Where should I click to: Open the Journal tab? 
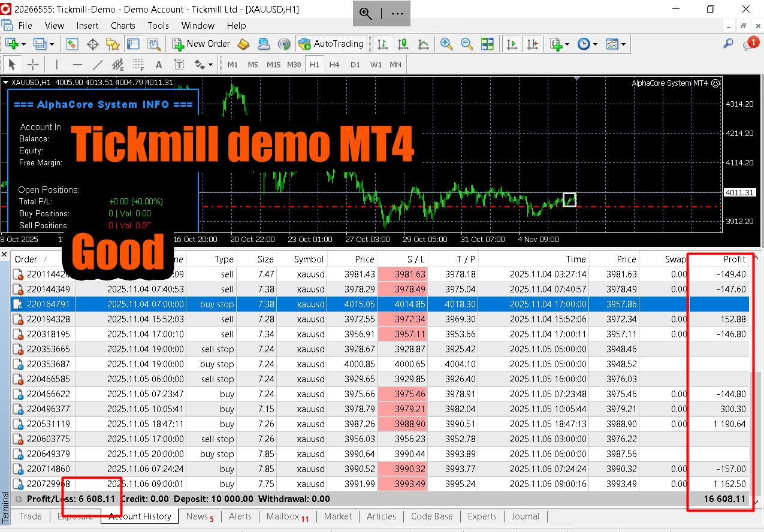coord(526,516)
